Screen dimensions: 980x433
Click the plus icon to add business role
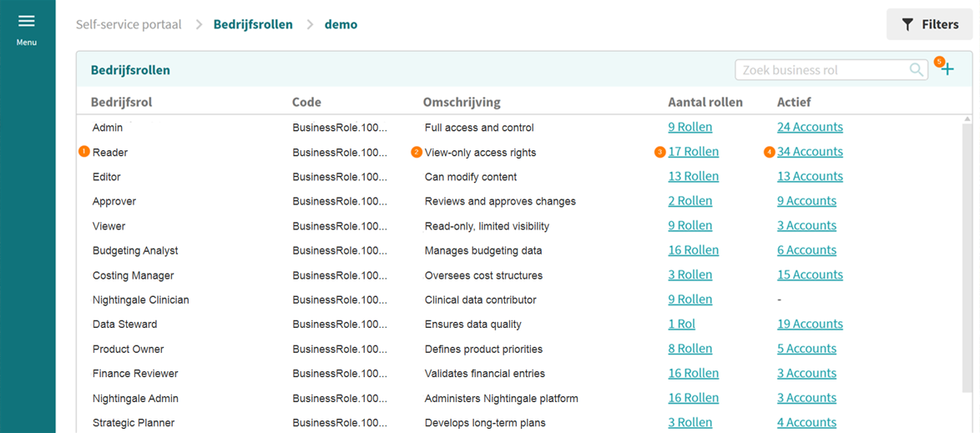[x=947, y=70]
